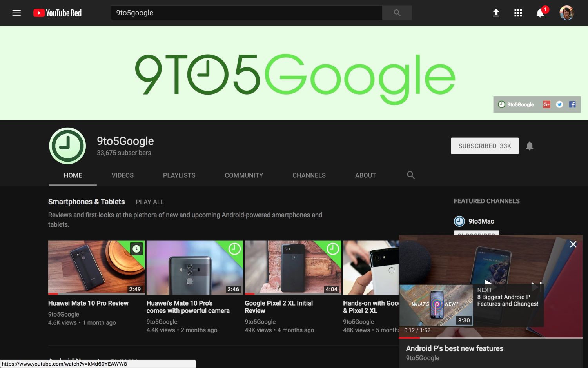Viewport: 588px width, 368px height.
Task: Click the YouTube Red logo
Action: click(57, 13)
